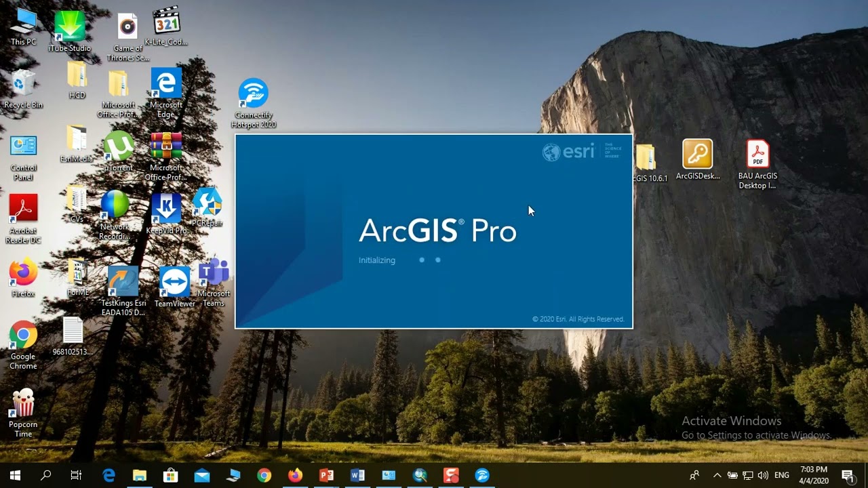Open the Popcorn Time shortcut
This screenshot has width=868, height=488.
[x=23, y=413]
